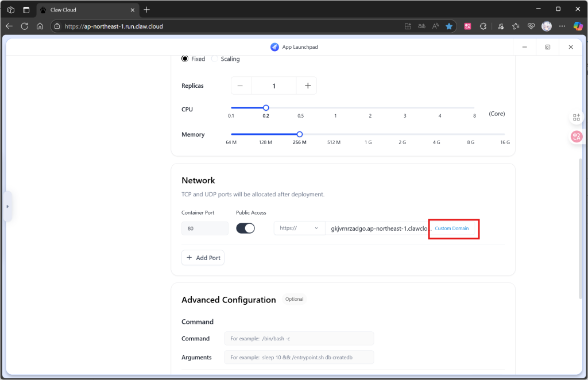
Task: Click the address bar translate icon
Action: pos(421,26)
